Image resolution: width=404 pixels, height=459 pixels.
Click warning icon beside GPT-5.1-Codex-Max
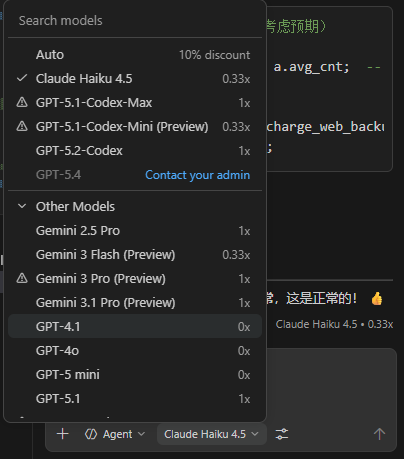point(22,103)
